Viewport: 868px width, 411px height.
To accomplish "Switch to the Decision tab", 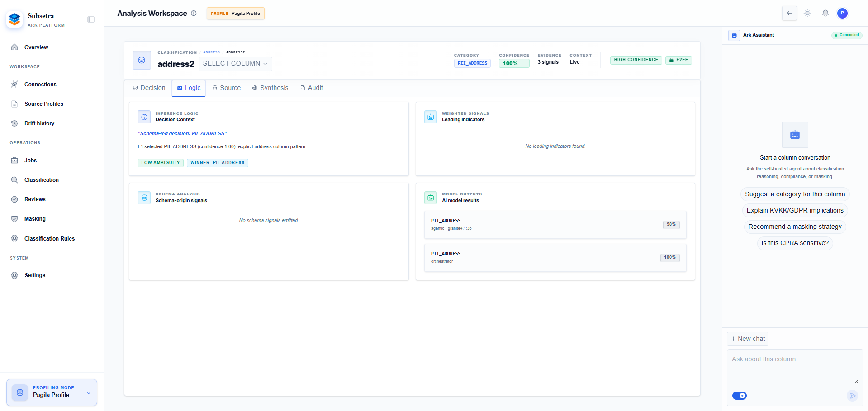I will point(149,88).
